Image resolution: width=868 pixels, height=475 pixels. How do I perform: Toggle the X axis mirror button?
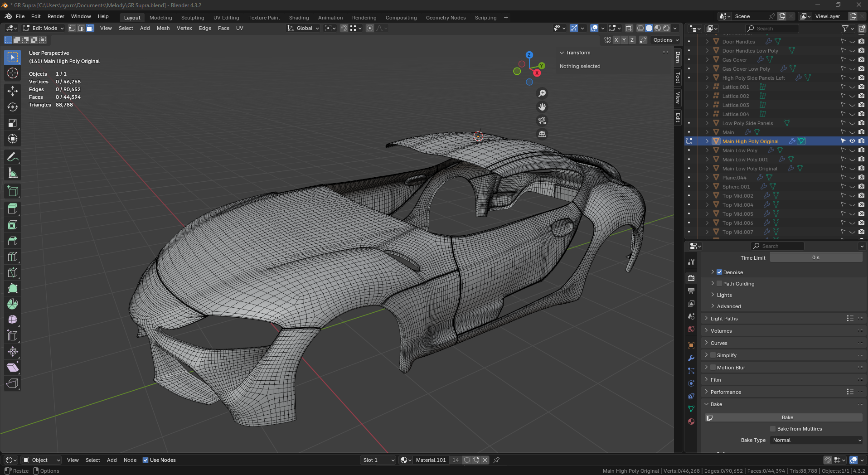pos(616,40)
